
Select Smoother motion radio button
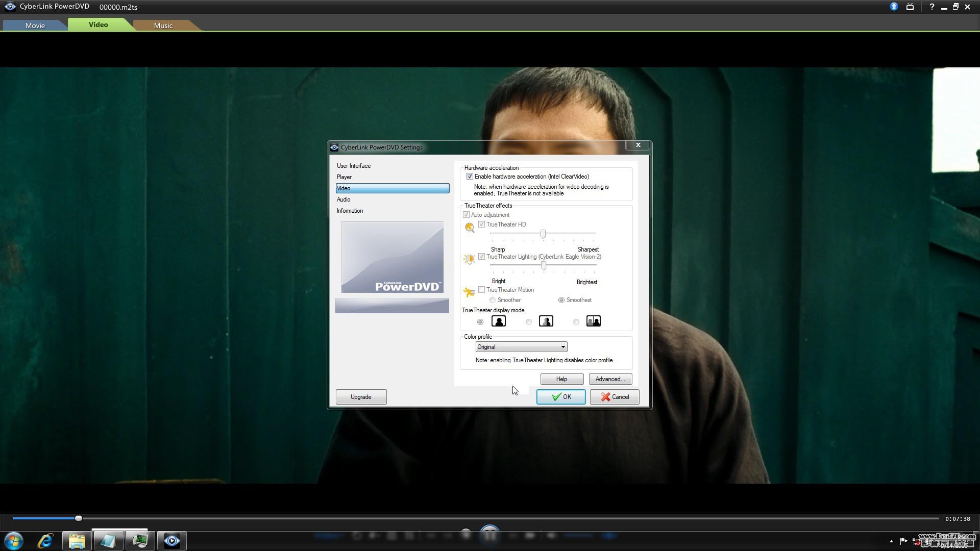click(493, 300)
